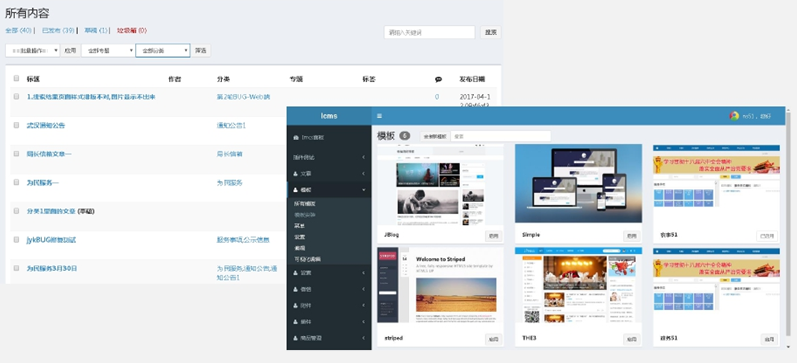Click the lcms logo title

pos(329,116)
